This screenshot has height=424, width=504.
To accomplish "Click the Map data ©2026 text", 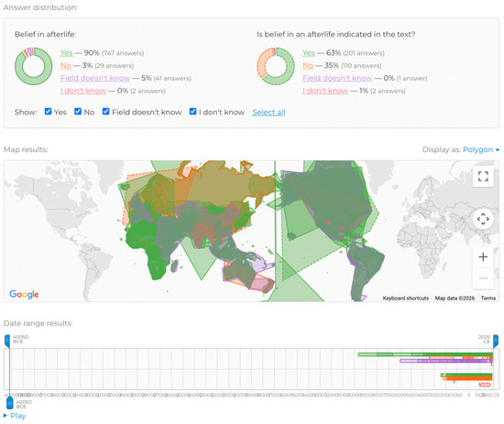I will click(x=455, y=299).
